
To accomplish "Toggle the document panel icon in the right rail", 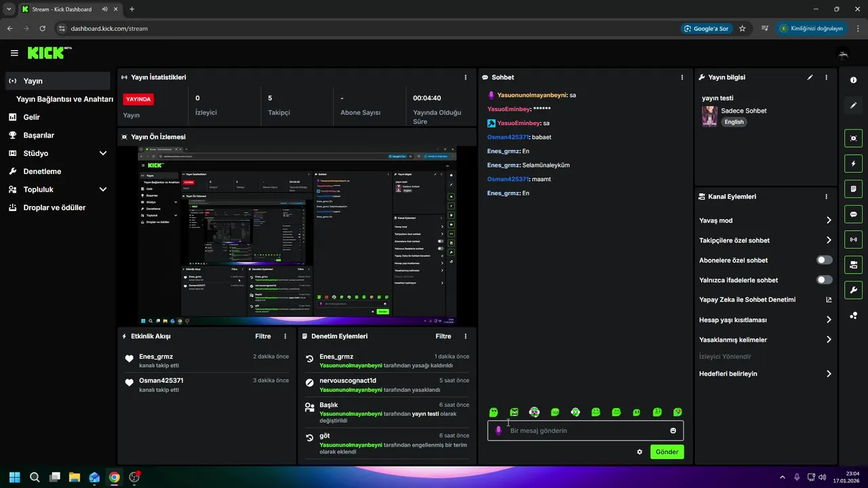I will (853, 188).
